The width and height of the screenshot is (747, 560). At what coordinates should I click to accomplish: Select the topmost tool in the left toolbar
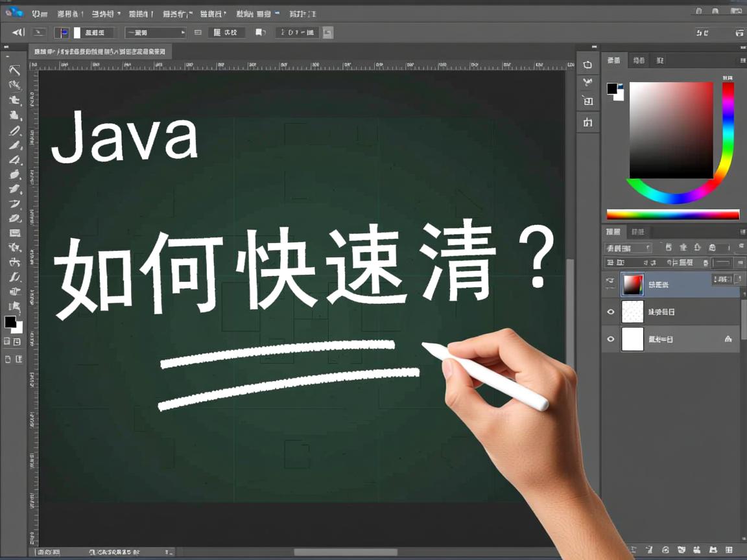coord(14,70)
